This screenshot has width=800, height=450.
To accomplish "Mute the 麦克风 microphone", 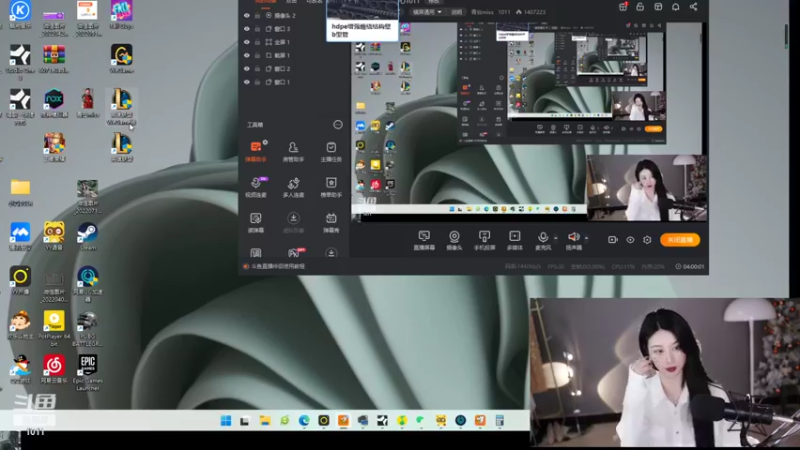I will 543,240.
